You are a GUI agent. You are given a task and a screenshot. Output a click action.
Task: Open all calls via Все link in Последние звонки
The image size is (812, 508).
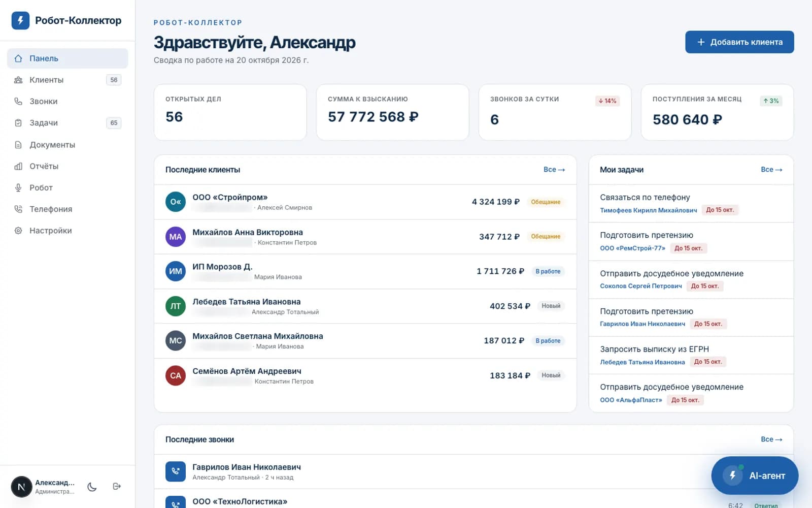pyautogui.click(x=771, y=439)
